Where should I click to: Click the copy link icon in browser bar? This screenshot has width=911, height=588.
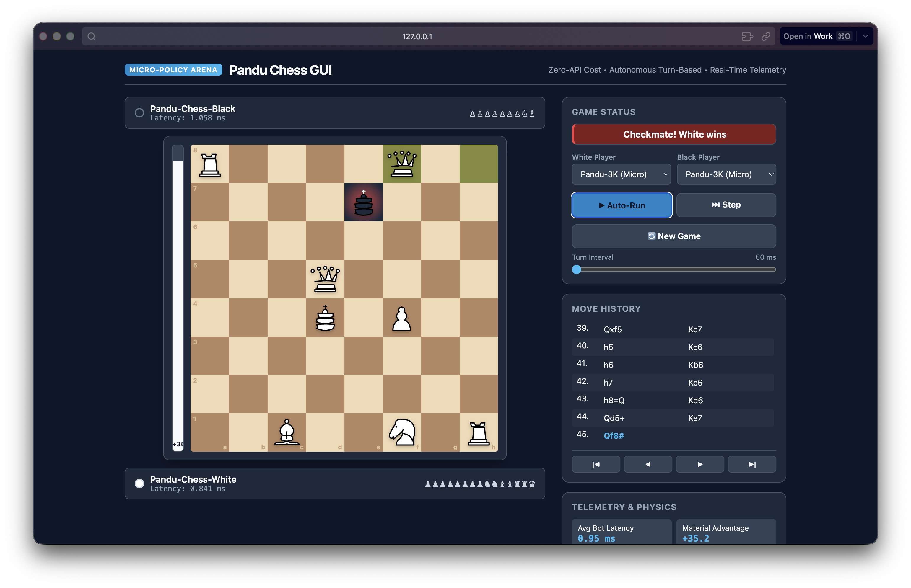tap(765, 36)
